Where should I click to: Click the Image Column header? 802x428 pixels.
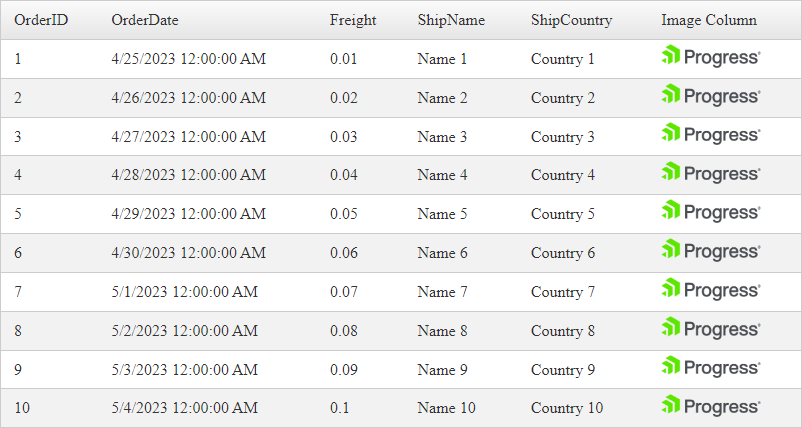click(709, 20)
